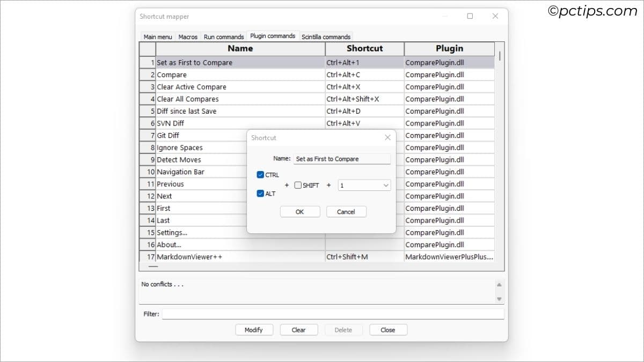Confirm the shortcut with OK
Viewport: 644px width, 362px height.
[x=299, y=211]
